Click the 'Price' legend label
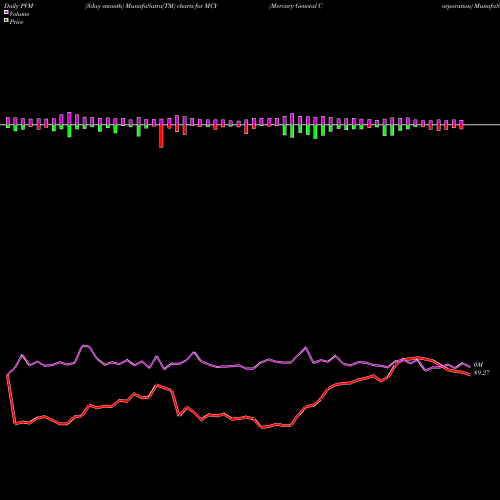 click(16, 22)
